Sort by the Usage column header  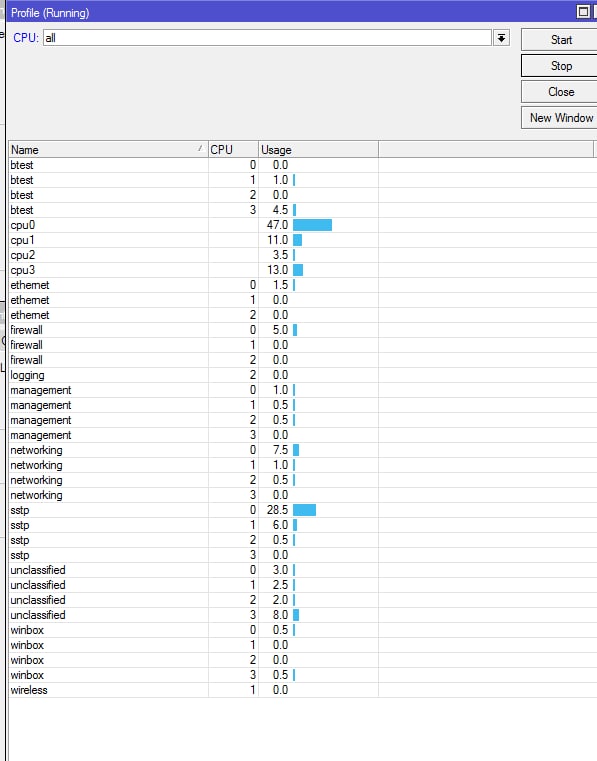click(x=318, y=149)
